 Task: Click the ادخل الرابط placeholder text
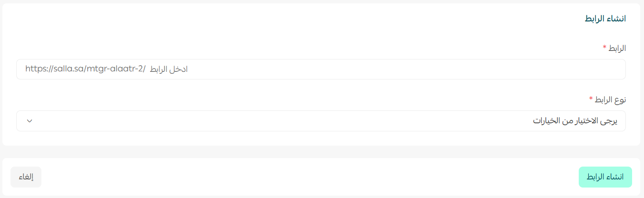pyautogui.click(x=169, y=69)
